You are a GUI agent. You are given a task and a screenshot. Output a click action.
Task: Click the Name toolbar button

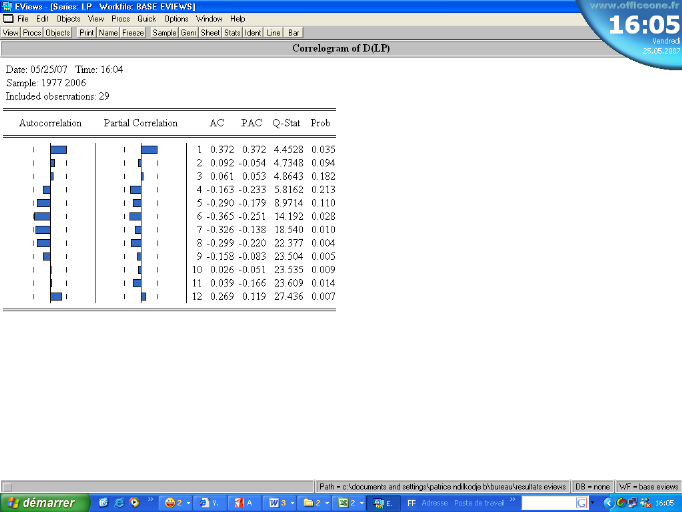[x=108, y=33]
